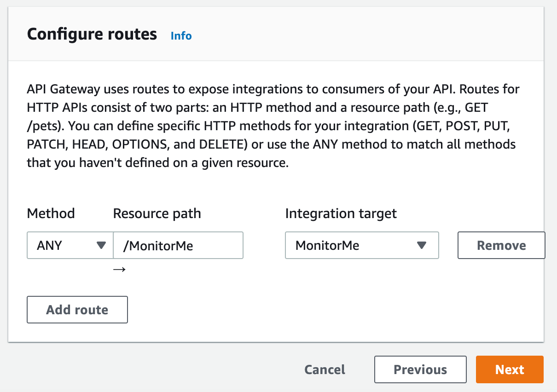Screen dimensions: 557x392
Task: Click the Method dropdown triangle arrow
Action: coord(102,245)
